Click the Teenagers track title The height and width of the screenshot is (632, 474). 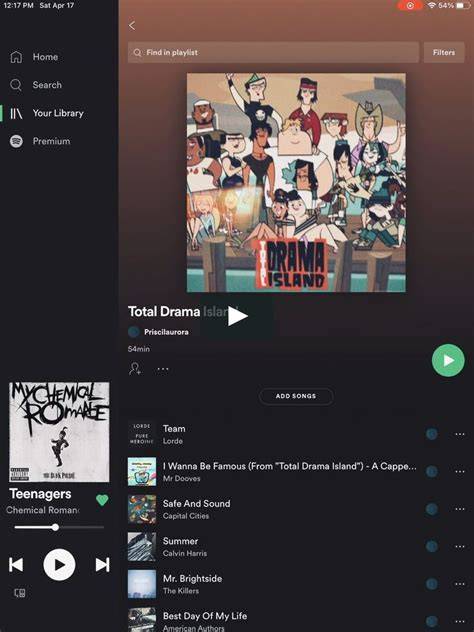(x=40, y=494)
